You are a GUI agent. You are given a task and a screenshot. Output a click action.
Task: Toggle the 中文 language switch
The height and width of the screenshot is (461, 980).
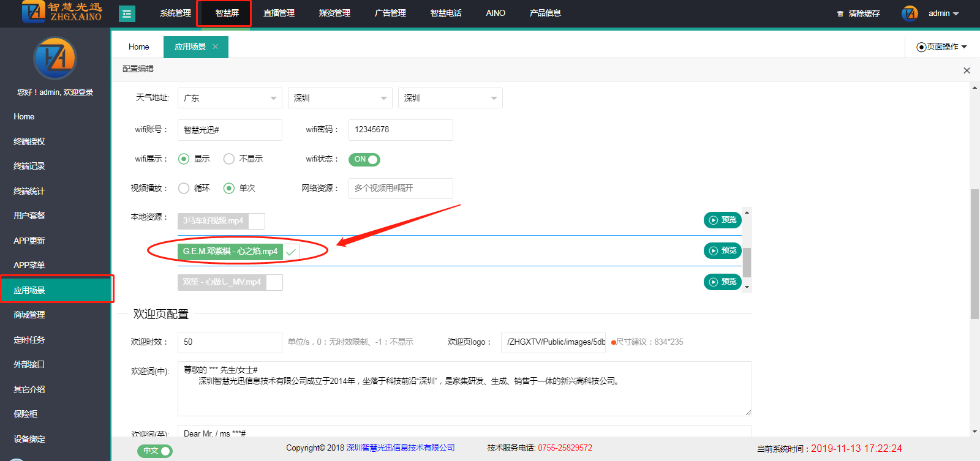[155, 451]
